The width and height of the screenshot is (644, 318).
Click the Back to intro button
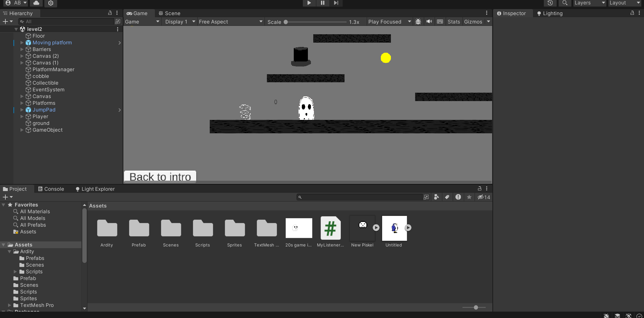click(160, 176)
